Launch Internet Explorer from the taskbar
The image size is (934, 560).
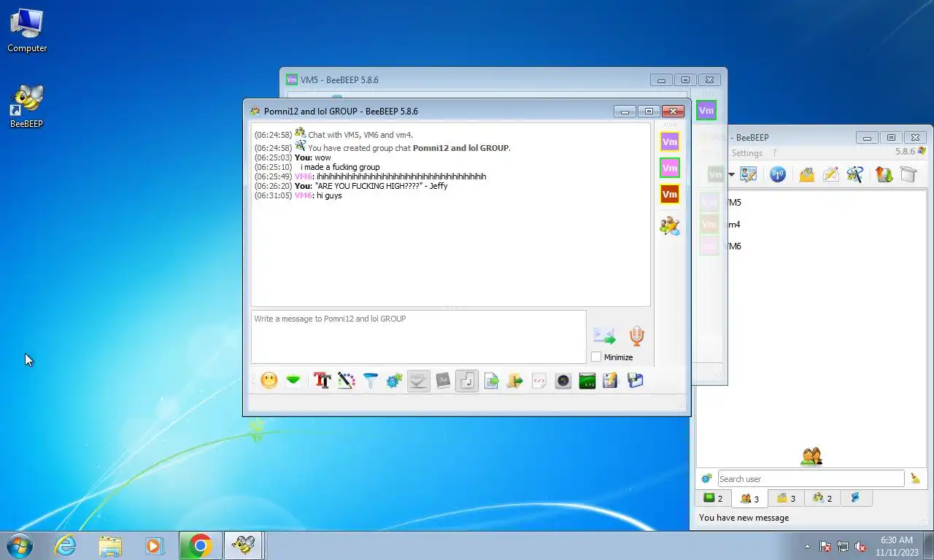click(x=66, y=545)
